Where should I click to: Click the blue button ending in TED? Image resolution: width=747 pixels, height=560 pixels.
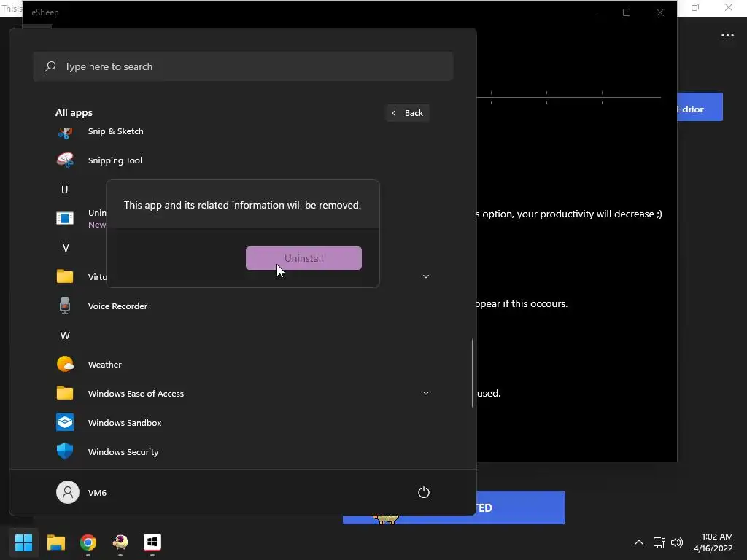click(x=521, y=507)
